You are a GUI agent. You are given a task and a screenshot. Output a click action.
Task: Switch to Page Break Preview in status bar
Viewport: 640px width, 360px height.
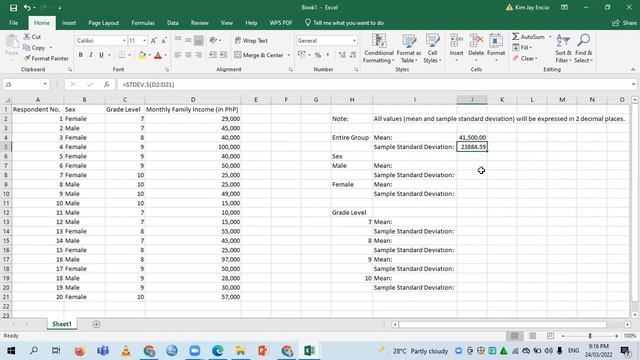tap(550, 336)
